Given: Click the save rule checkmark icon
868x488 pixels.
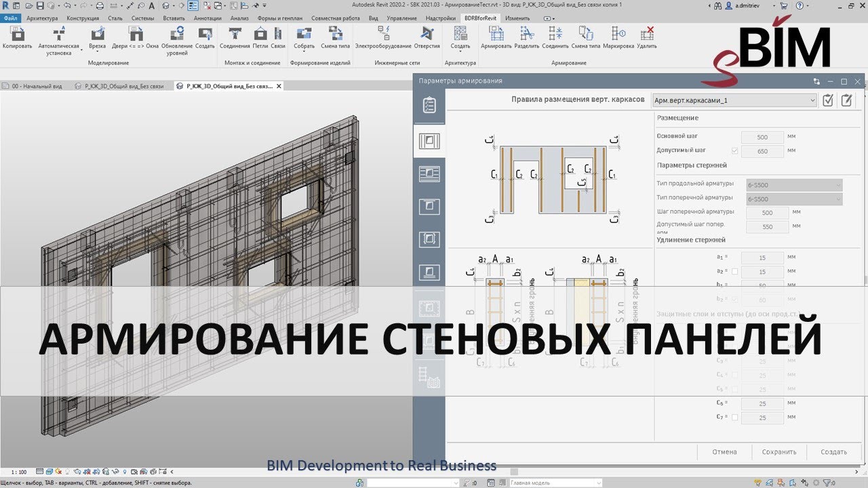Looking at the screenshot, I should point(828,100).
